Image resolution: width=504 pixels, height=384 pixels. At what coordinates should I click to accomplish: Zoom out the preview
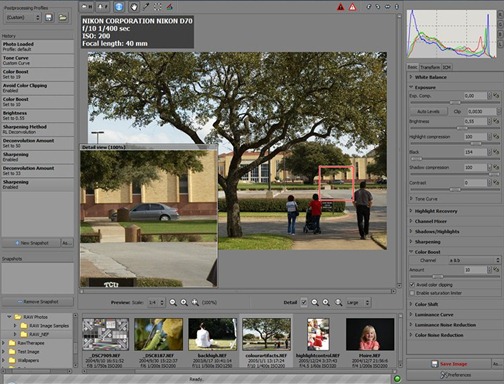tap(173, 302)
